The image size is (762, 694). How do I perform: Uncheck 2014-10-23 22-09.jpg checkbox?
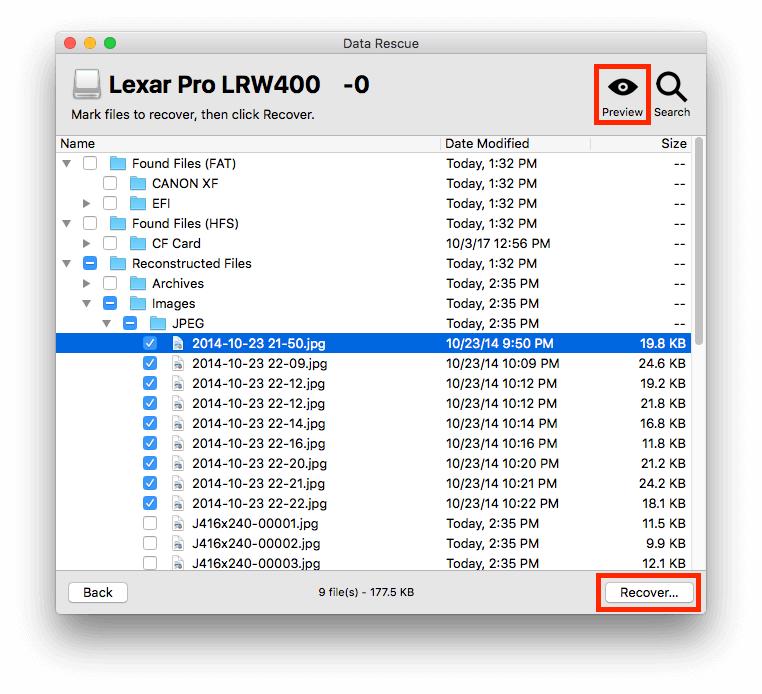150,364
